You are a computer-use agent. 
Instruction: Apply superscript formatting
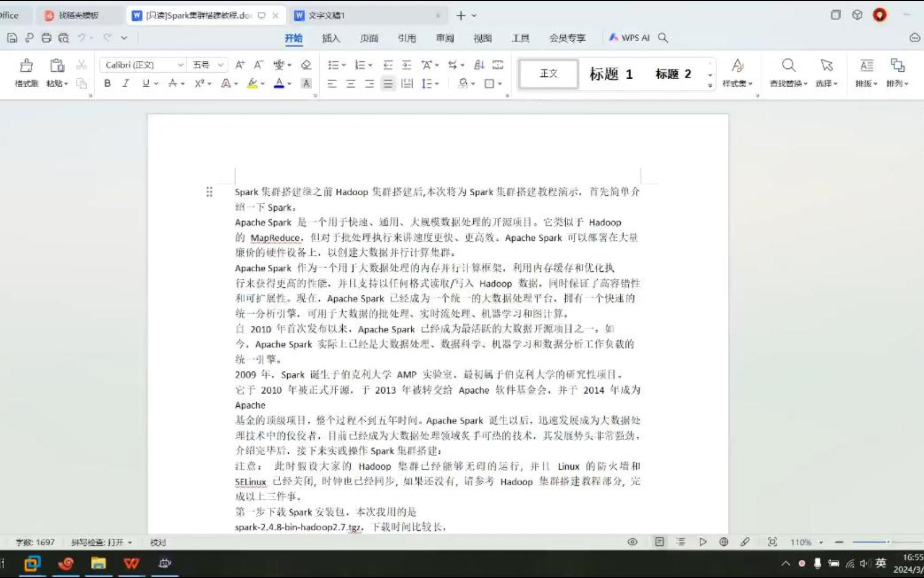click(199, 83)
